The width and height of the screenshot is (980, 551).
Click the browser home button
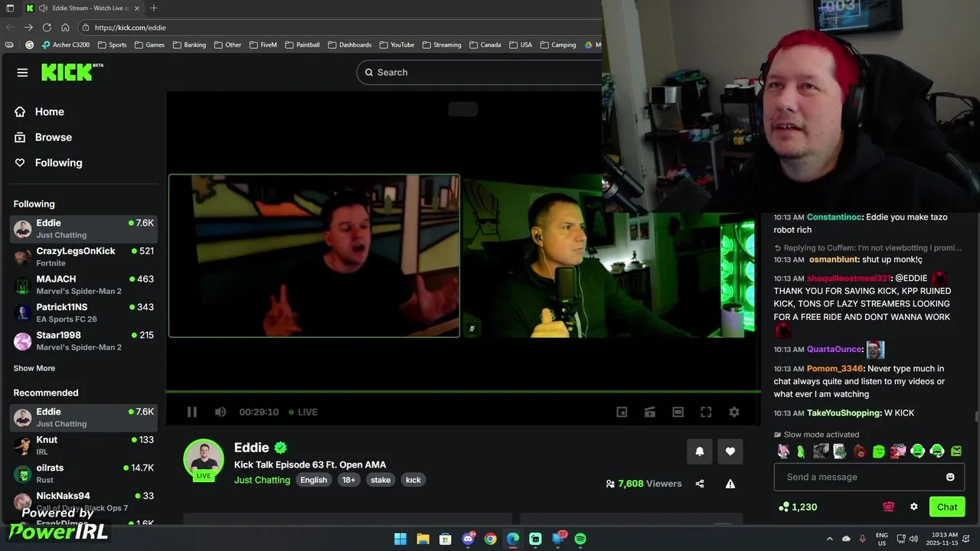click(65, 28)
